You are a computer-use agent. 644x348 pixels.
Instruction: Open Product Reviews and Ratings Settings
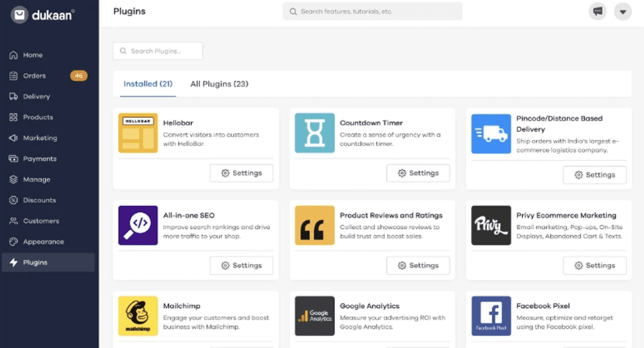coord(418,265)
